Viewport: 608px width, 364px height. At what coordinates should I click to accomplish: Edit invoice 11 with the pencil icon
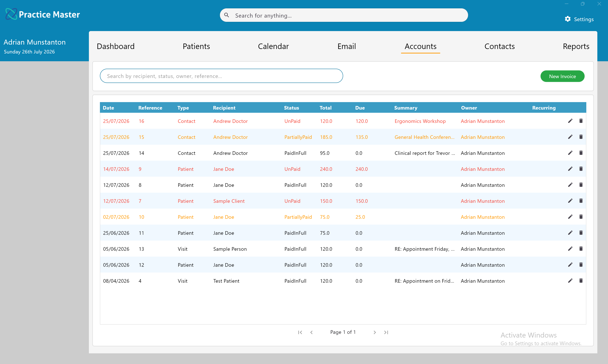(x=570, y=233)
